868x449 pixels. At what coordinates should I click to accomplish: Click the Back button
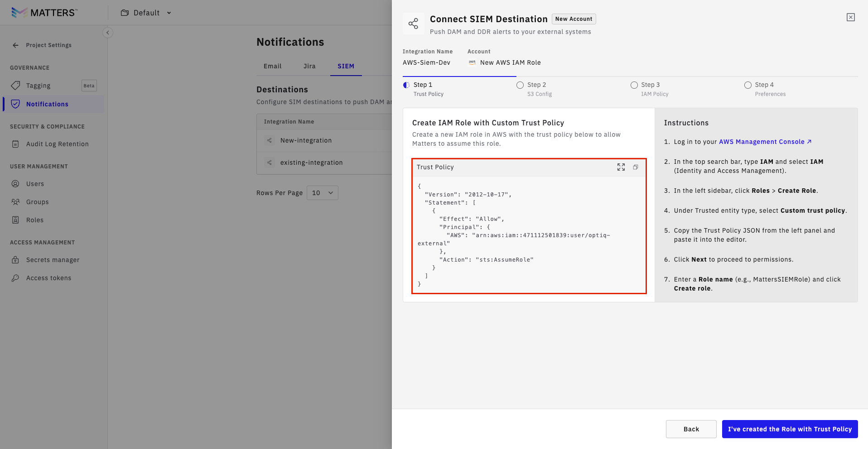[691, 429]
